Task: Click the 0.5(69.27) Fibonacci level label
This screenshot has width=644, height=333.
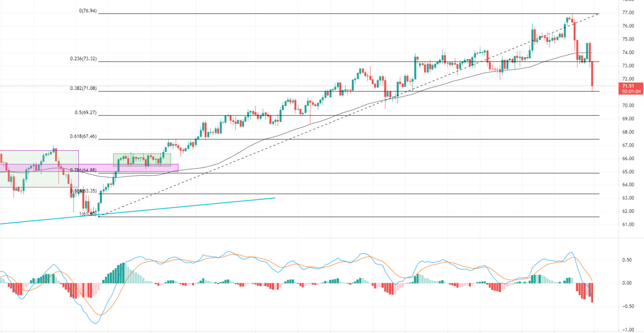Action: [86, 112]
